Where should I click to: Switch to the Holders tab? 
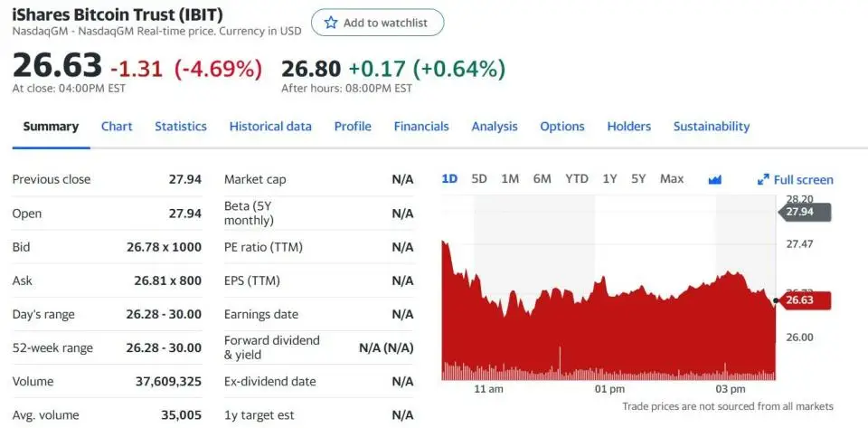coord(629,127)
